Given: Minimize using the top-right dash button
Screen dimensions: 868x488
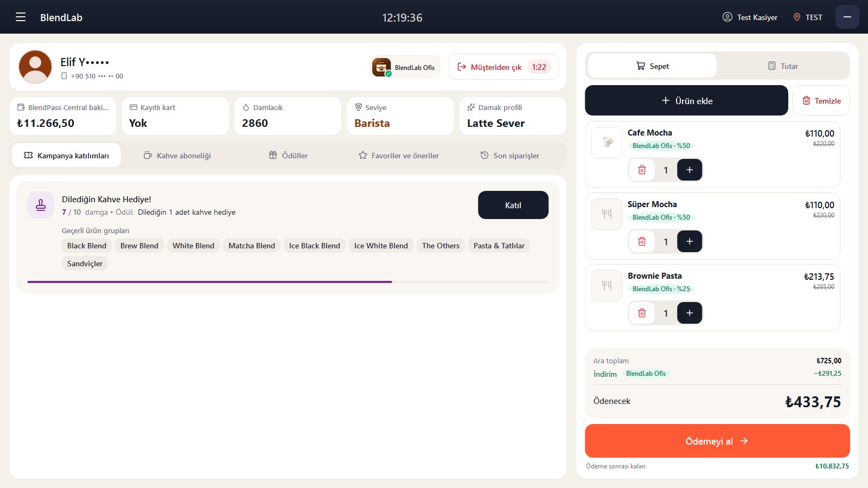Looking at the screenshot, I should [x=847, y=17].
